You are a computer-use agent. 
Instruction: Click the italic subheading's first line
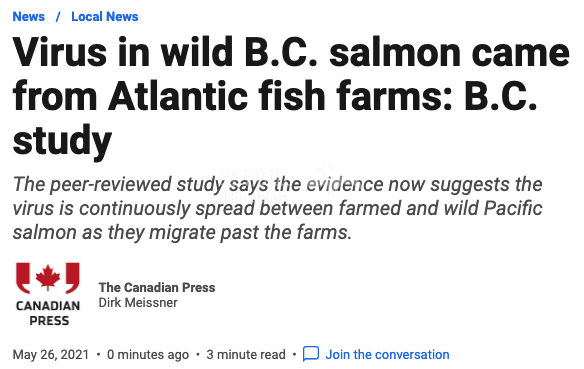[277, 185]
